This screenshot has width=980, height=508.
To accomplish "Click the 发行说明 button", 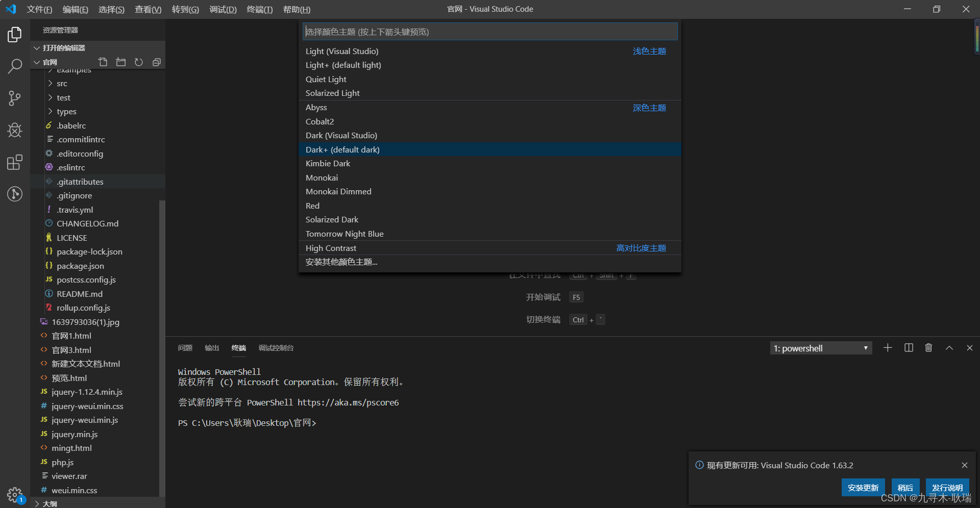I will pyautogui.click(x=947, y=488).
